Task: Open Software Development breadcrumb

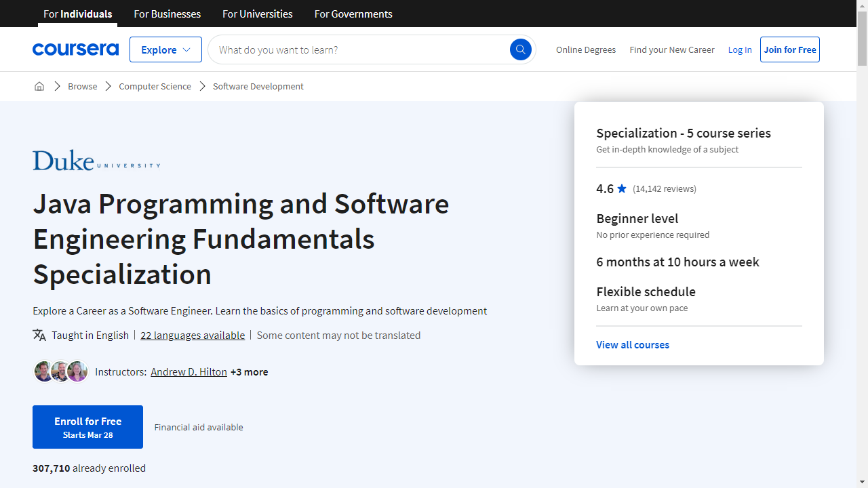Action: tap(258, 86)
